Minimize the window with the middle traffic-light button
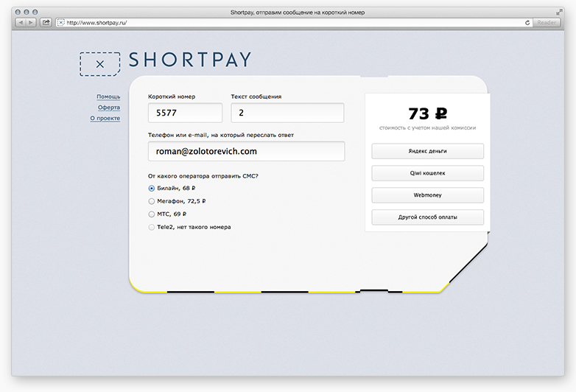576x392 pixels. click(27, 12)
